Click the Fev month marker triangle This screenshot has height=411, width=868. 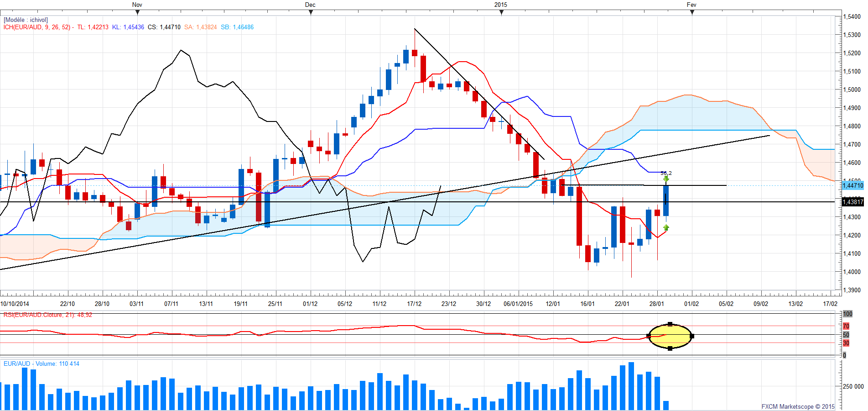[692, 12]
